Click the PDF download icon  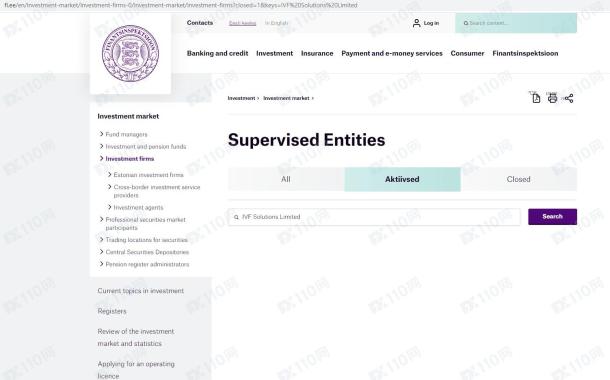(536, 98)
